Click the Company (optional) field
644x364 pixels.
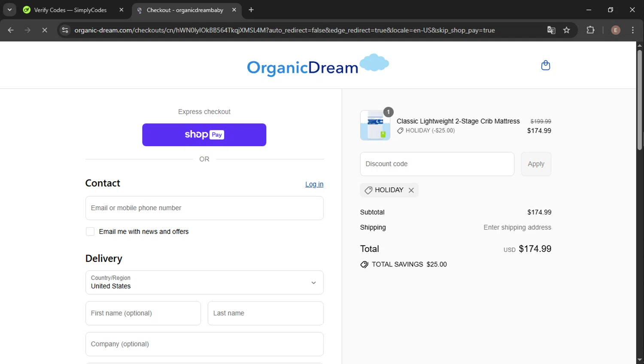[204, 344]
